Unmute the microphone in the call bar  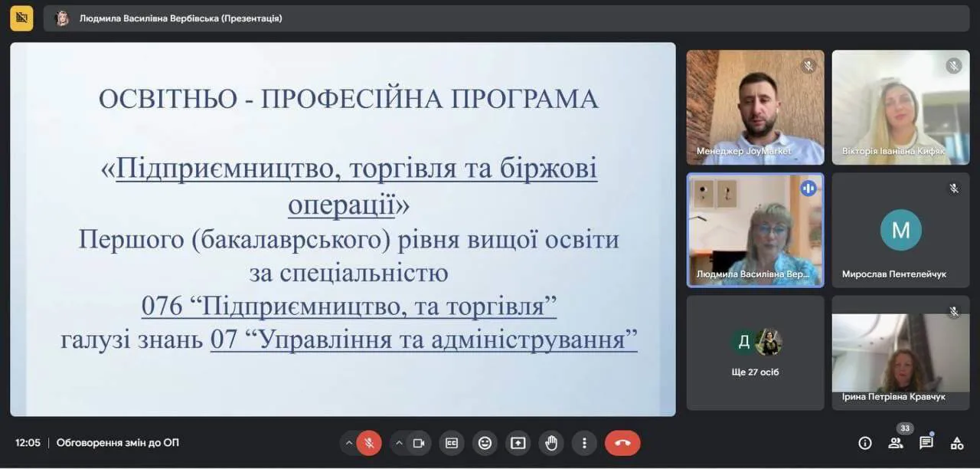[x=369, y=443]
